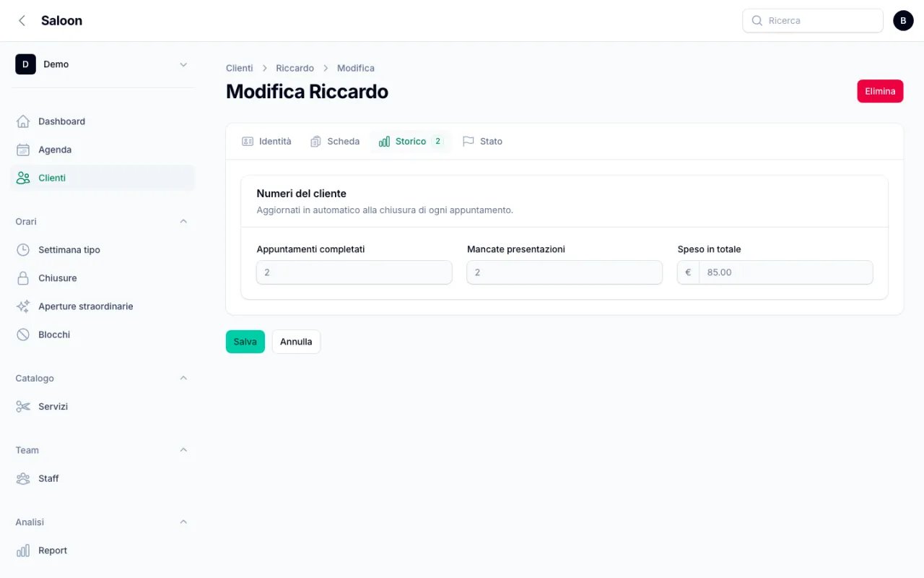This screenshot has height=578, width=924.
Task: Collapse the Team sidebar group
Action: pos(183,450)
